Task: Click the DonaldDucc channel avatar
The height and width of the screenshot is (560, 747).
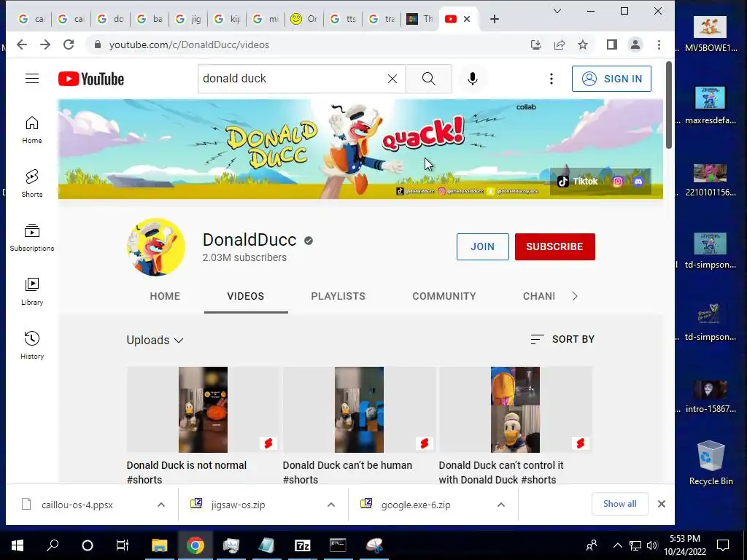Action: coord(156,247)
